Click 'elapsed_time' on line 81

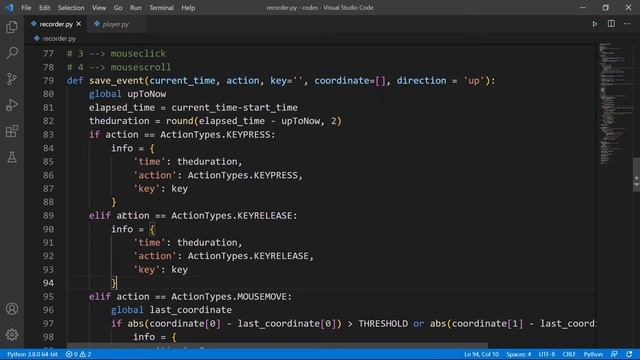click(122, 107)
